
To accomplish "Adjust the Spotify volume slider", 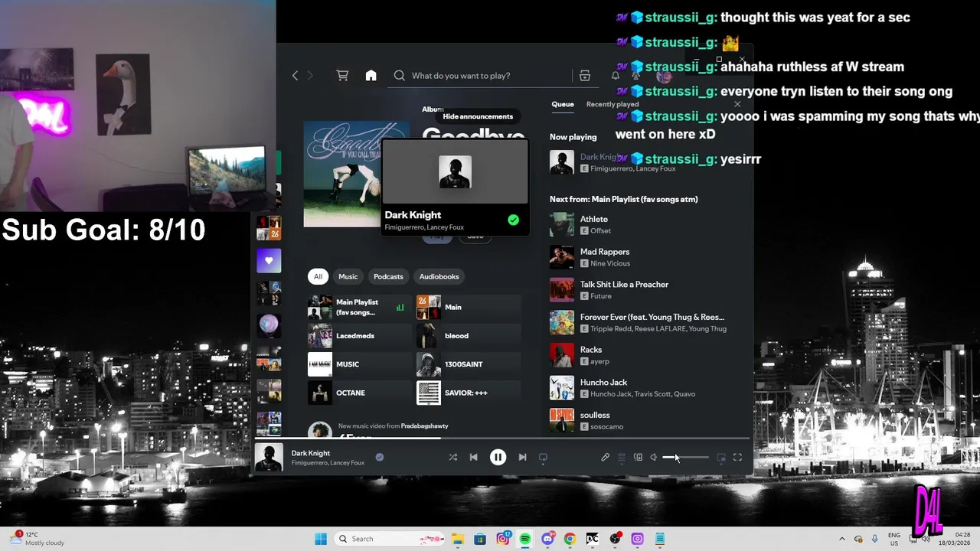I will pos(685,458).
